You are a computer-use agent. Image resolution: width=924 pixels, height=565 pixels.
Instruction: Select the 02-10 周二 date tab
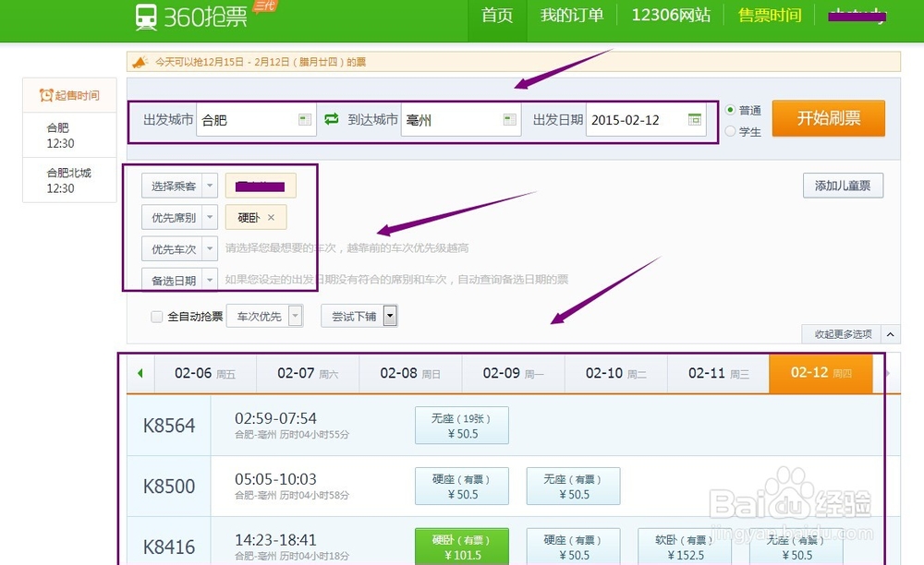pos(614,373)
